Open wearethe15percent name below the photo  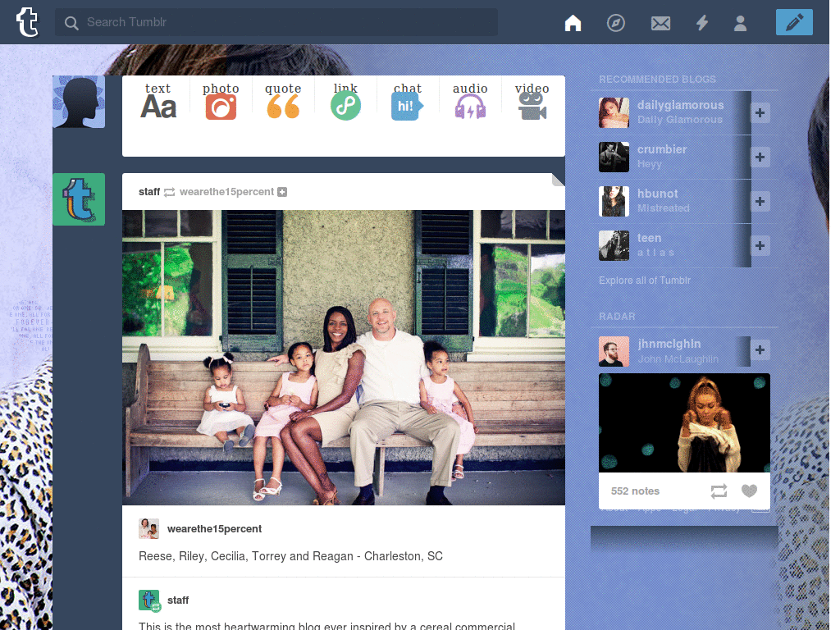214,529
